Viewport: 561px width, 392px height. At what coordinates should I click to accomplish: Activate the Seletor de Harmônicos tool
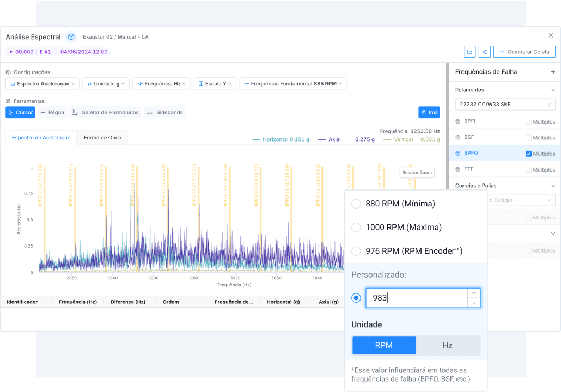(x=105, y=112)
